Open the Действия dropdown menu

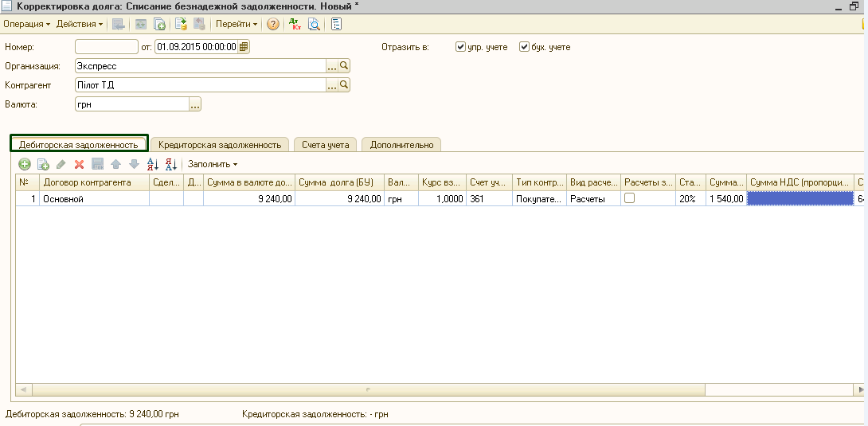[x=79, y=25]
